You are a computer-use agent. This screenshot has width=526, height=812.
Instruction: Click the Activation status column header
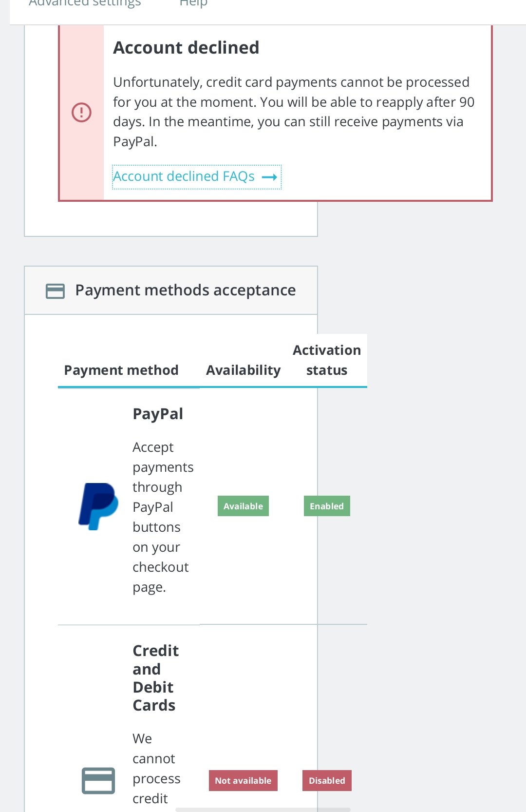click(327, 360)
